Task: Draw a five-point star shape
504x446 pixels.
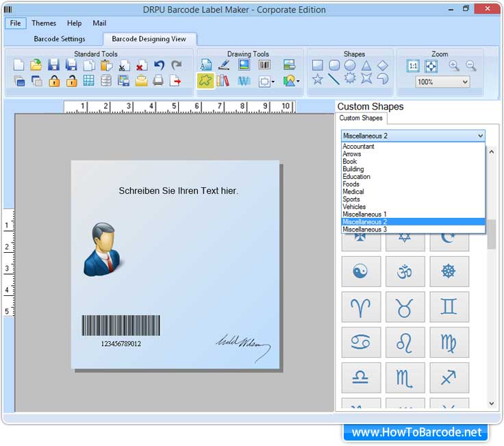Action: coord(318,79)
